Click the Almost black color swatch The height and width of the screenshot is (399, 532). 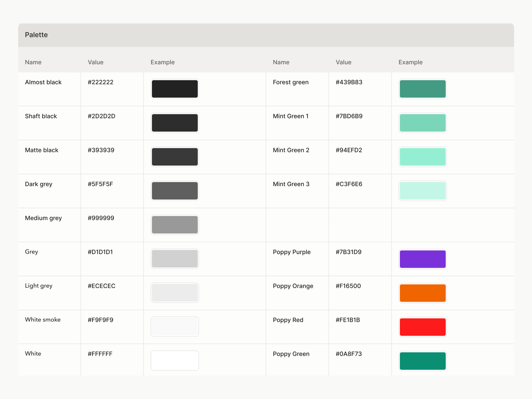(175, 89)
